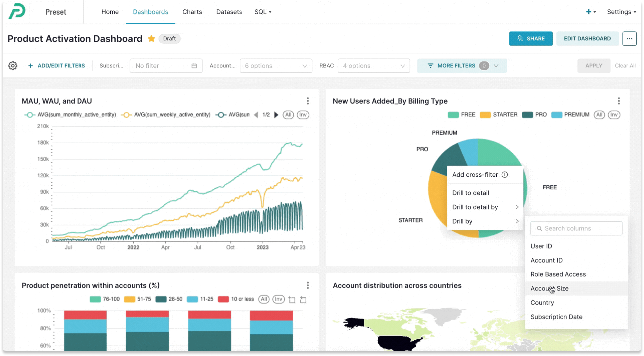This screenshot has width=644, height=356.
Task: Click the next page arrow in the MAU legend
Action: click(x=276, y=115)
